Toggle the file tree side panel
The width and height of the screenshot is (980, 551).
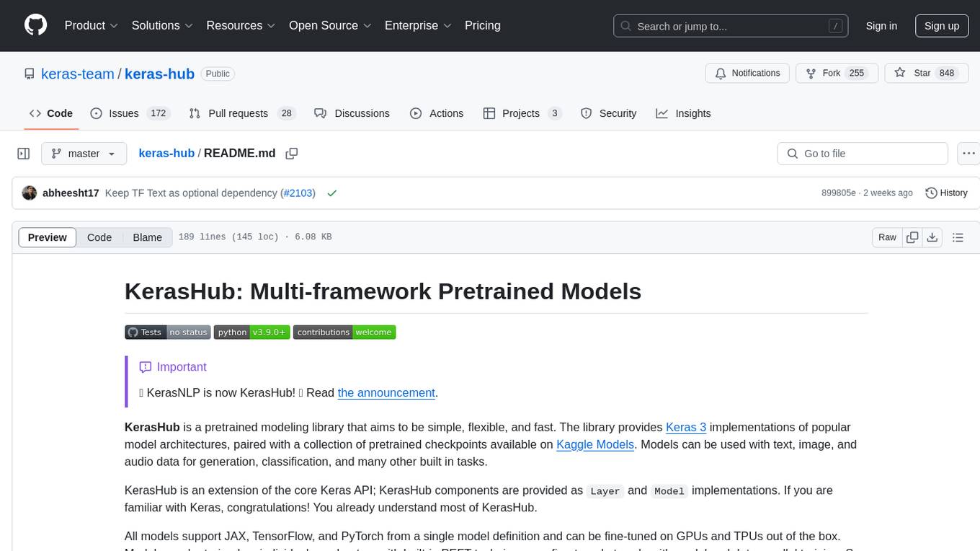[24, 154]
